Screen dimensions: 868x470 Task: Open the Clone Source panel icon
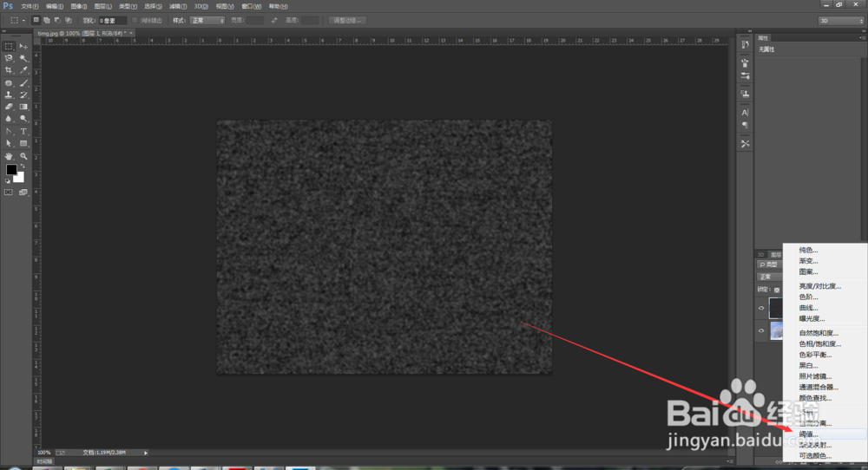point(745,94)
